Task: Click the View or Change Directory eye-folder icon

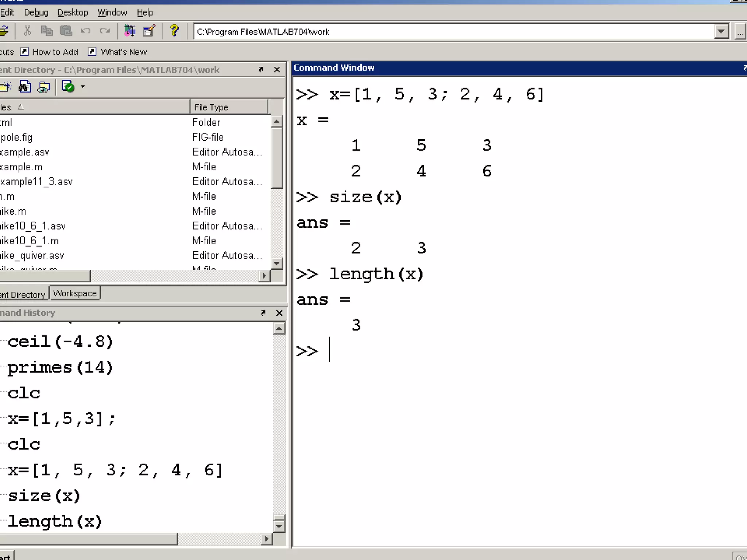Action: pos(44,87)
